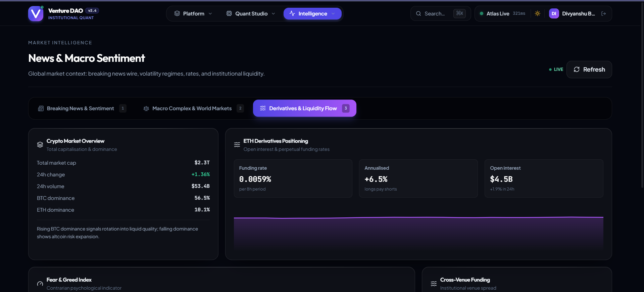
Task: Open the Quant Studio menu
Action: (251, 14)
